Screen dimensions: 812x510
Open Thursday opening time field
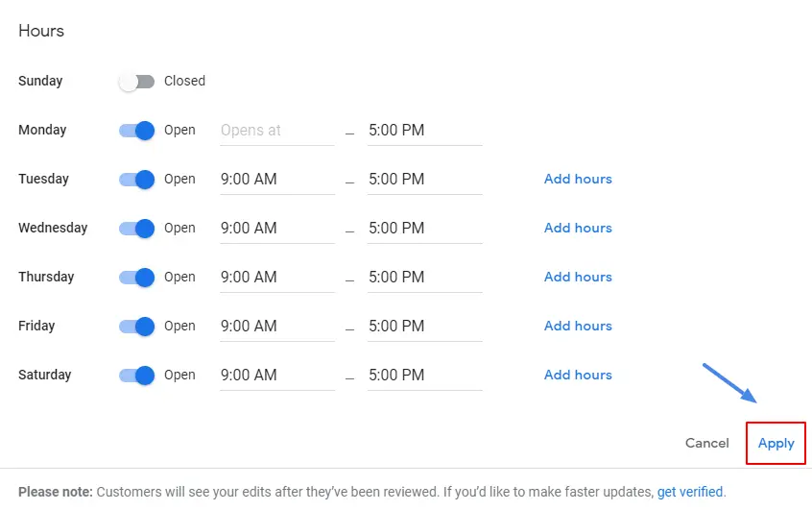pyautogui.click(x=276, y=278)
